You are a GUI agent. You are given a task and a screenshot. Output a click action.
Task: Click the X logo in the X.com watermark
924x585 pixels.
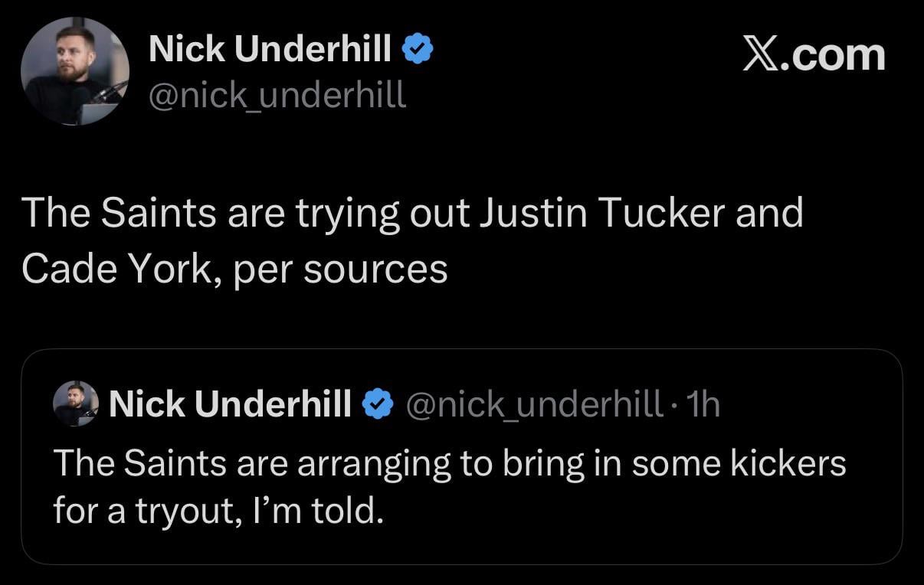coord(761,55)
